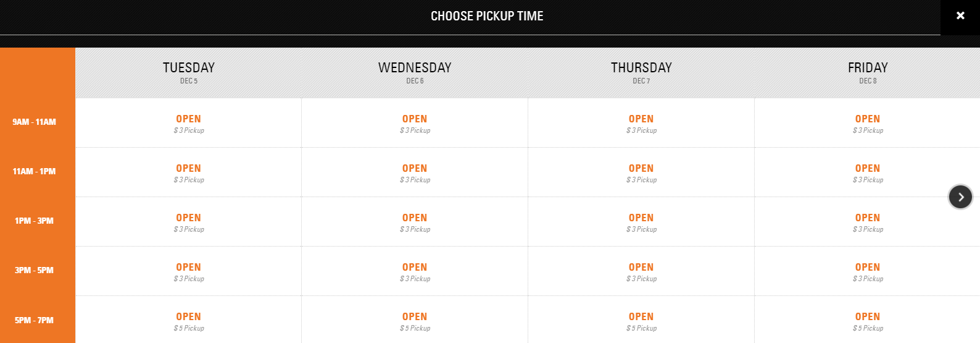Choose Thursday 3PM - 5PM pickup slot
This screenshot has height=343, width=980.
[x=641, y=271]
